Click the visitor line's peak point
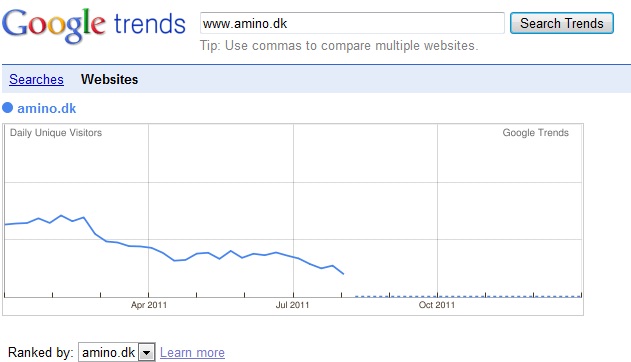The image size is (631, 362). tap(61, 216)
